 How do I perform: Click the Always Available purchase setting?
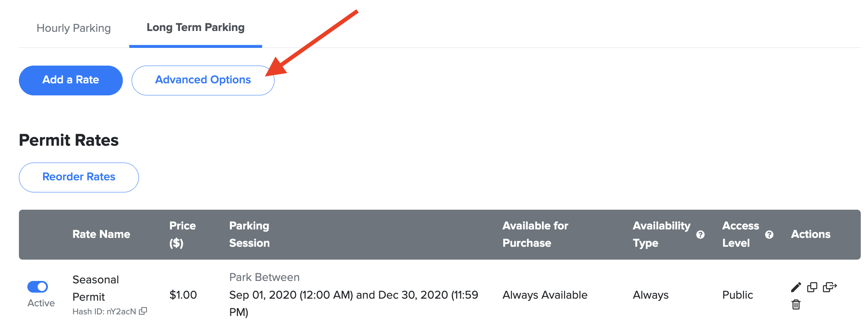[545, 295]
